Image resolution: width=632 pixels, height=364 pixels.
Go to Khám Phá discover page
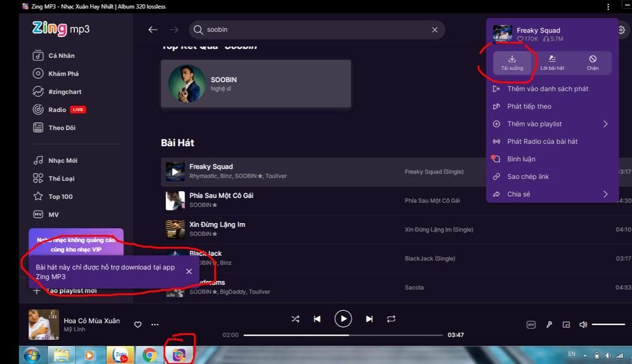56,73
